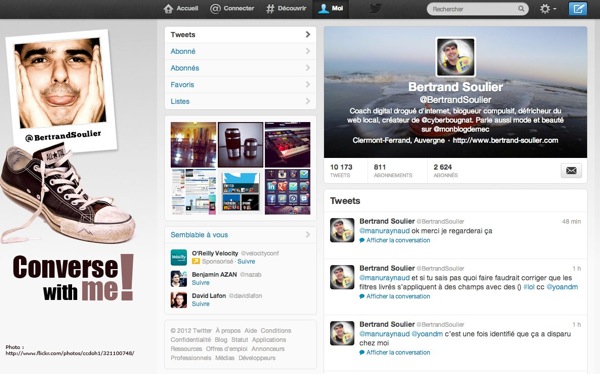This screenshot has width=600, height=374.
Task: Open Applications footer link
Action: [269, 340]
